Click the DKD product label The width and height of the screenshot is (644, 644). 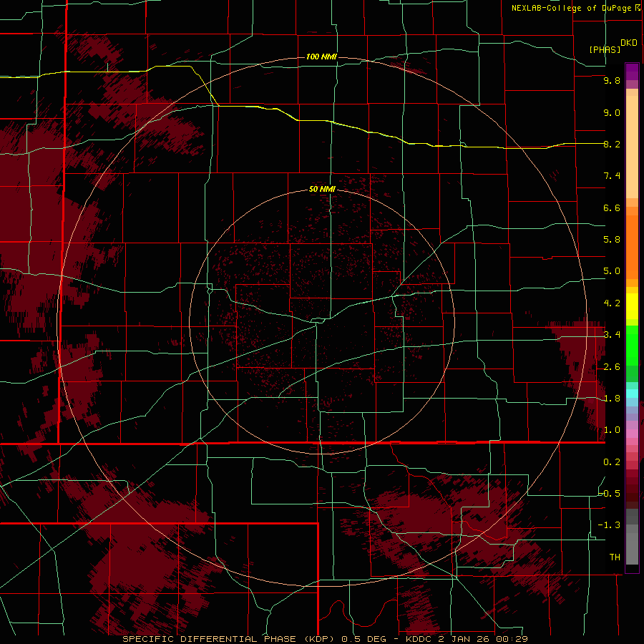coord(629,42)
